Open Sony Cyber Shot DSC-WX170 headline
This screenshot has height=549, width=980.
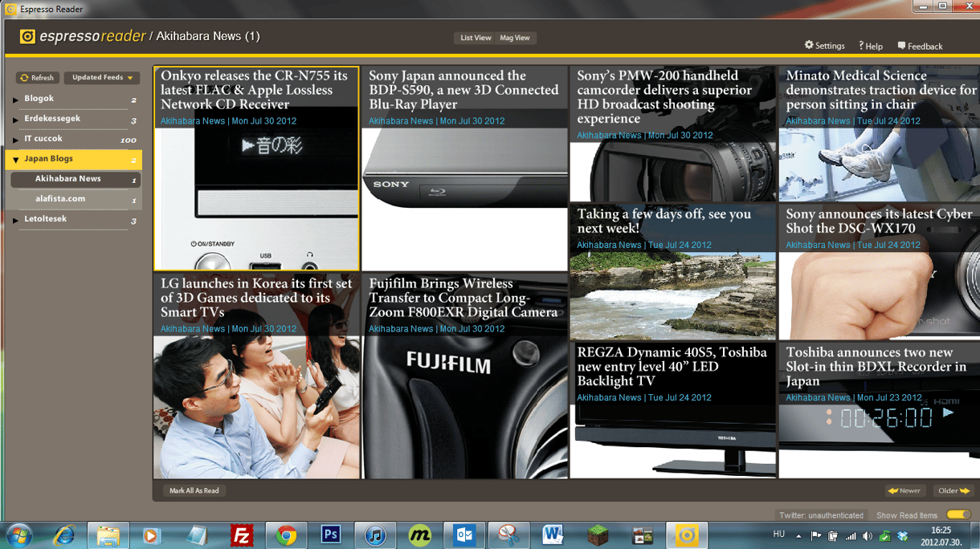[x=879, y=221]
